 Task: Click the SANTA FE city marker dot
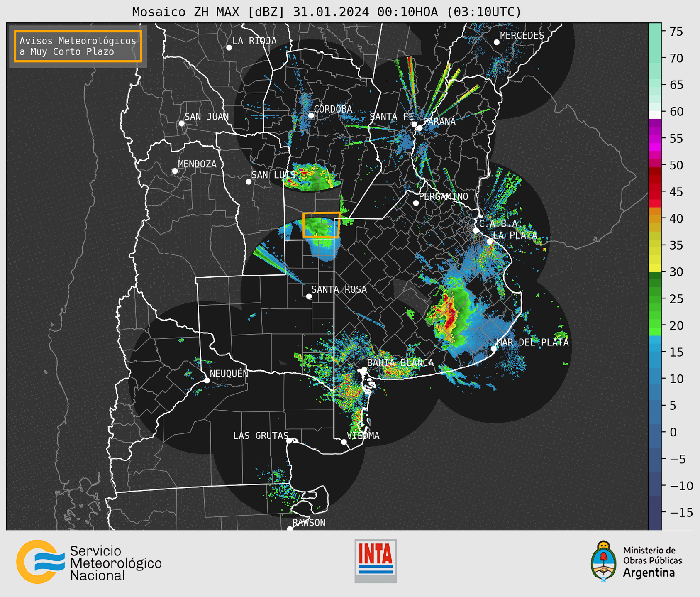(x=414, y=125)
